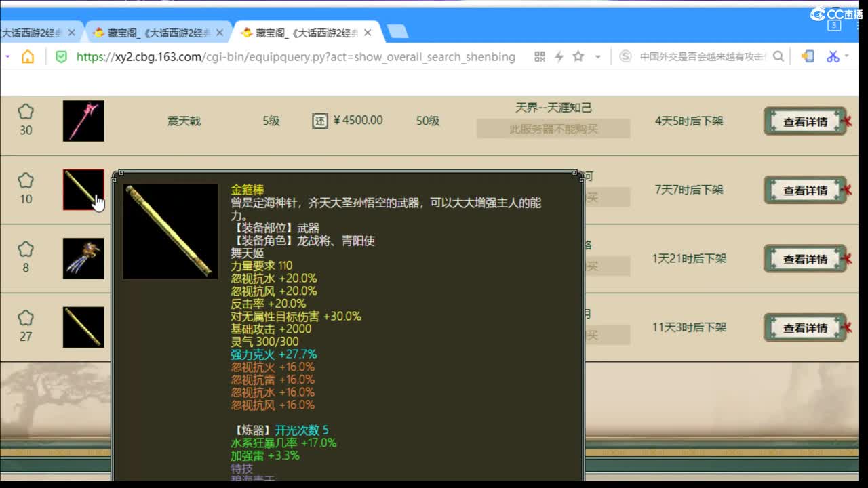Click the 基础攻击 +2000 attribute line

pos(271,329)
